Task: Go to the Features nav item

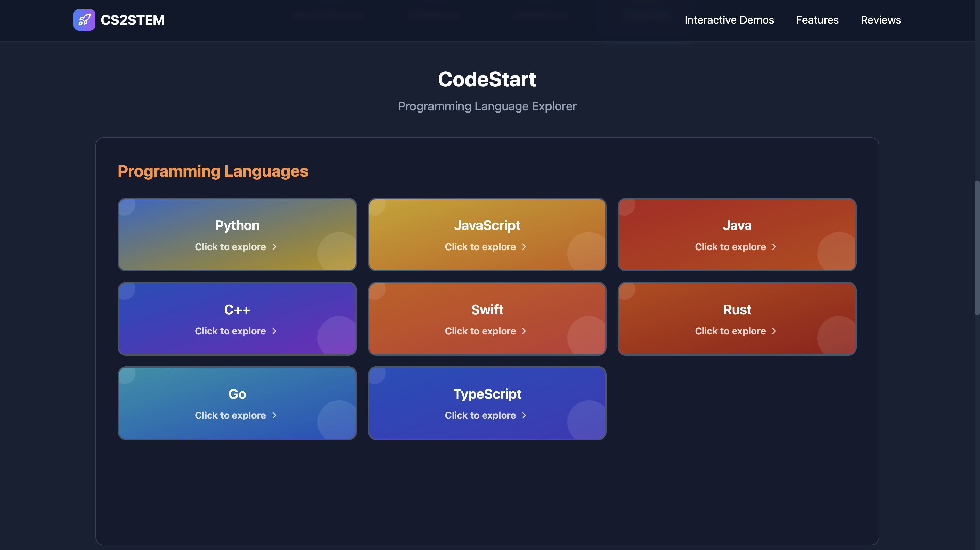Action: pos(817,20)
